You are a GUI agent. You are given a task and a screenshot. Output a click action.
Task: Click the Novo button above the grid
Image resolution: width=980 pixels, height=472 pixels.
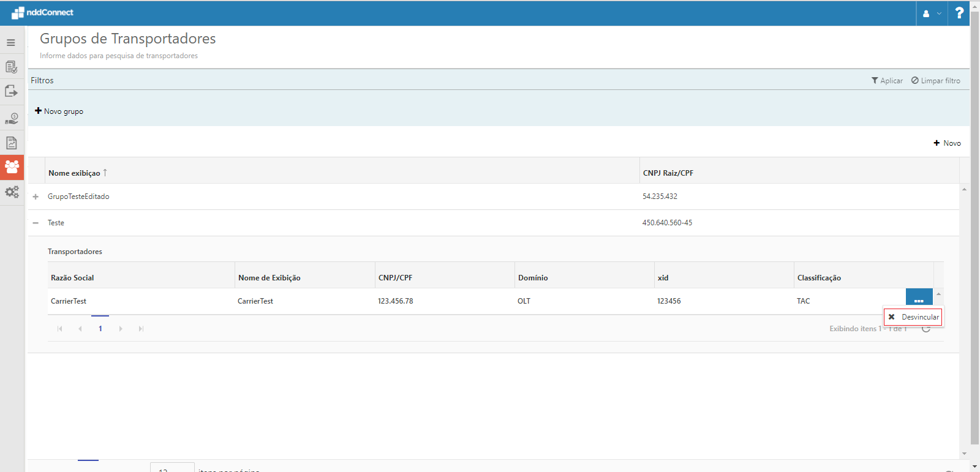947,143
